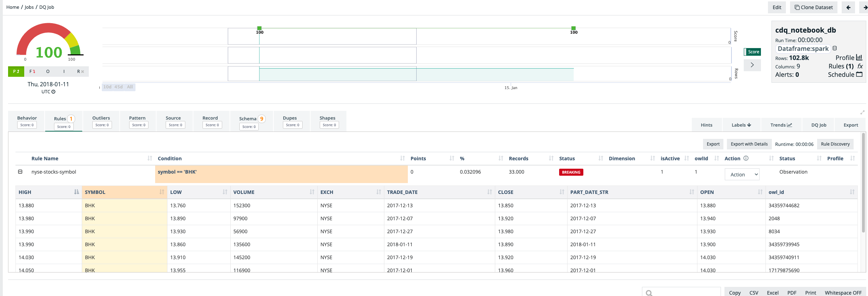Toggle the F fail status button
Image resolution: width=868 pixels, height=296 pixels.
[32, 72]
